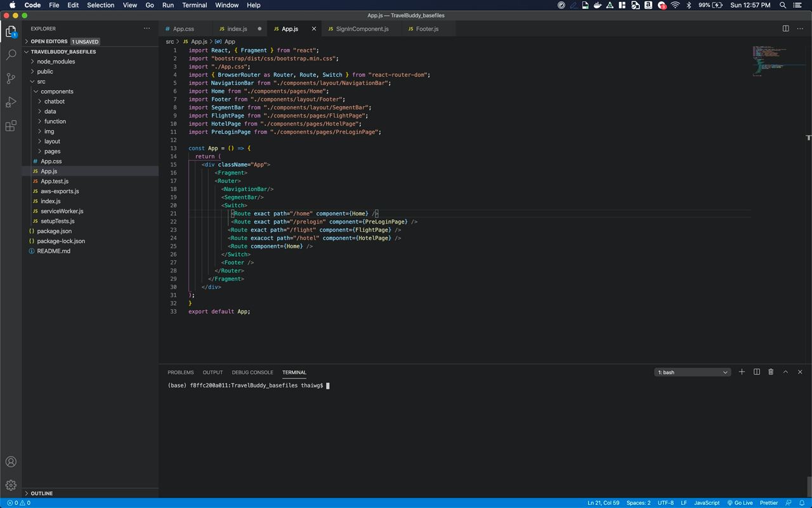The image size is (812, 508).
Task: Open index.js in the file explorer
Action: tap(51, 201)
